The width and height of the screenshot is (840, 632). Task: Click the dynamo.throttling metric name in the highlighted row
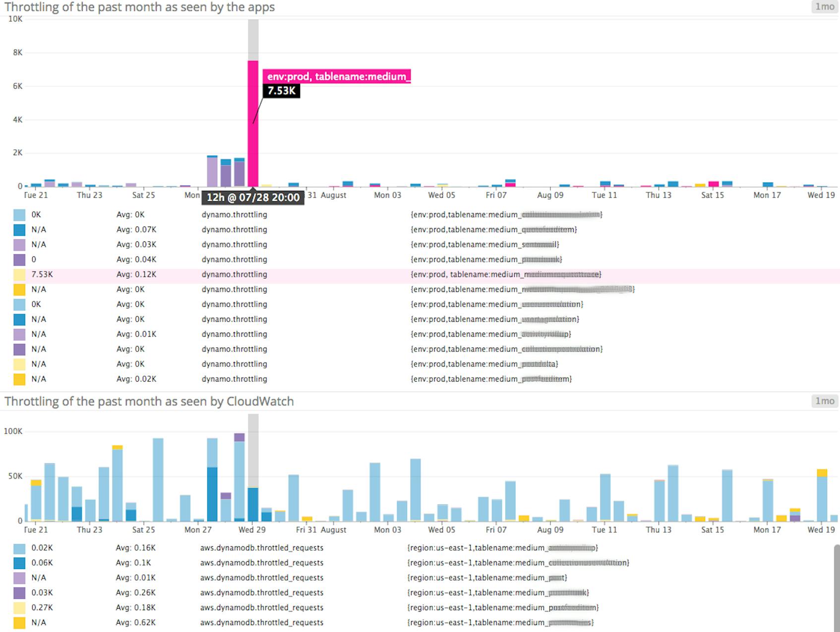[235, 274]
